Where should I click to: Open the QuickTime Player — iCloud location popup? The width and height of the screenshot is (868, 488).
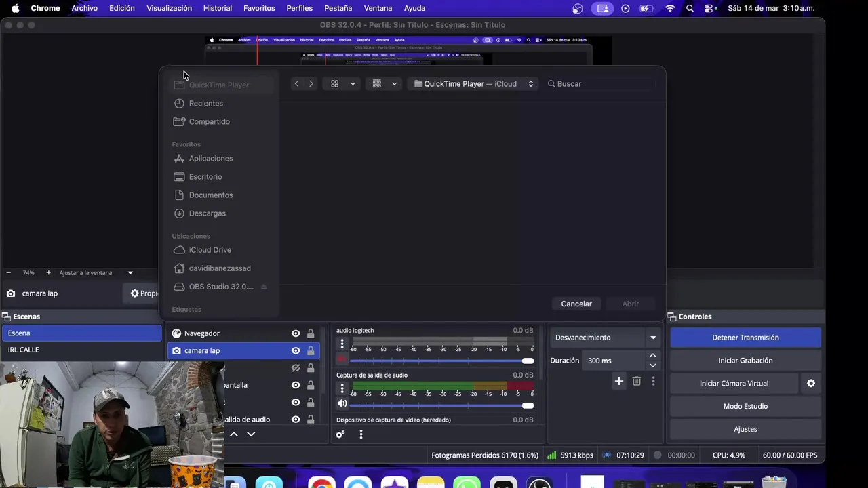(474, 83)
